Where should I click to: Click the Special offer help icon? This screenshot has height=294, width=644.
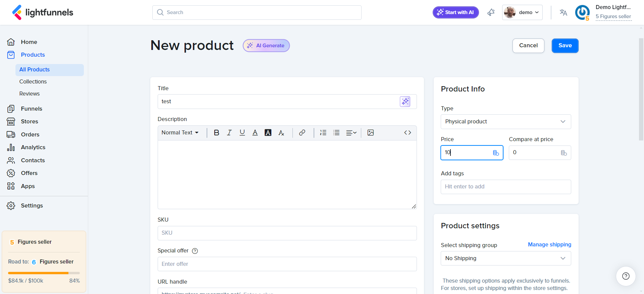(195, 251)
